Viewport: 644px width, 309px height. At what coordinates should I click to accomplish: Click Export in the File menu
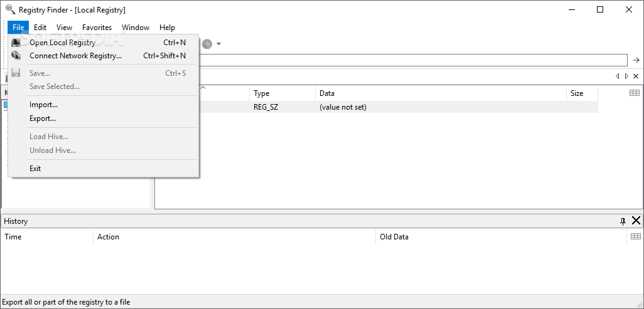104,118
